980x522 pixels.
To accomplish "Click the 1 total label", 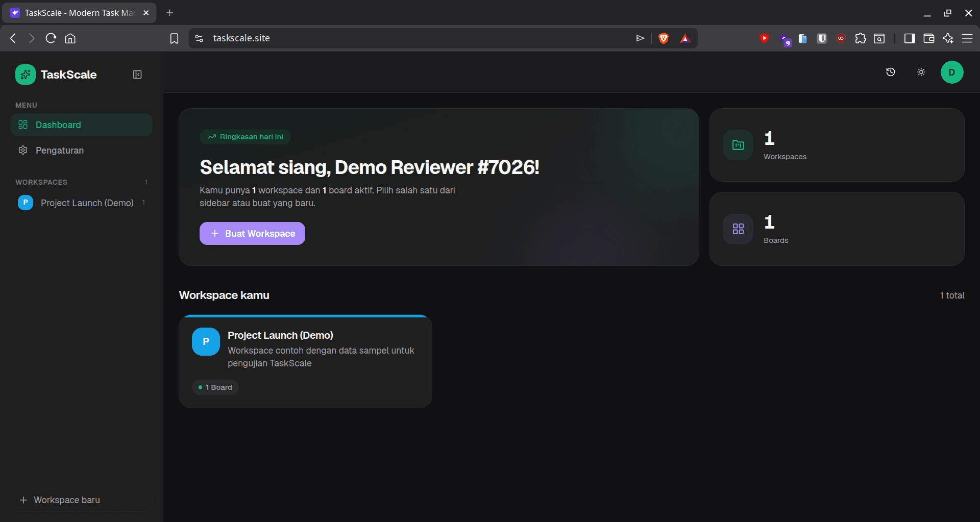I will coord(952,295).
